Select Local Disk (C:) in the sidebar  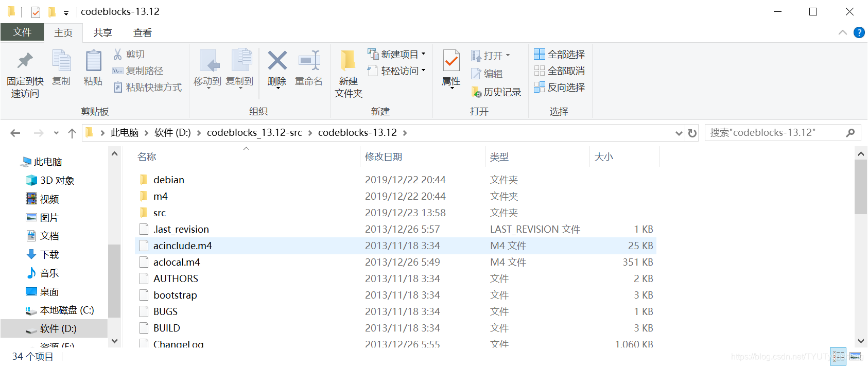[60, 310]
